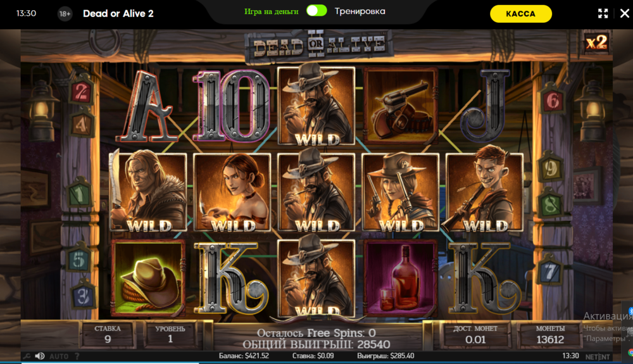Select payline marker number 2
This screenshot has height=364, width=633.
pos(81,92)
